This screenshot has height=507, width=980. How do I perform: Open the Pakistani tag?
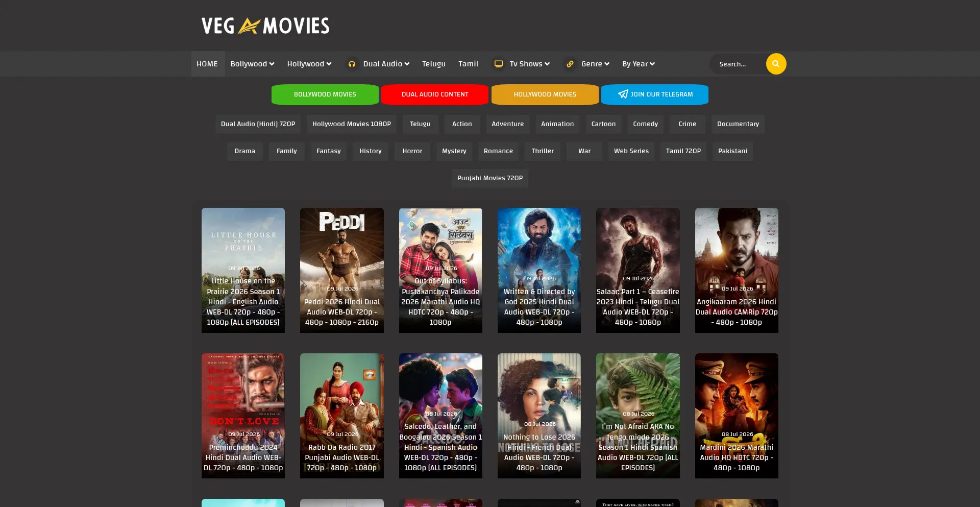(732, 151)
